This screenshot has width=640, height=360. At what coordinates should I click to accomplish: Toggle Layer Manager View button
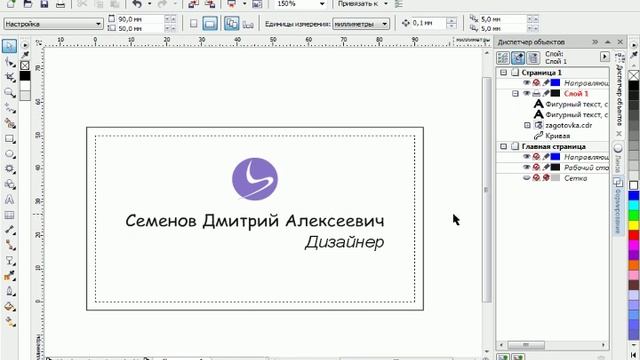click(x=533, y=58)
